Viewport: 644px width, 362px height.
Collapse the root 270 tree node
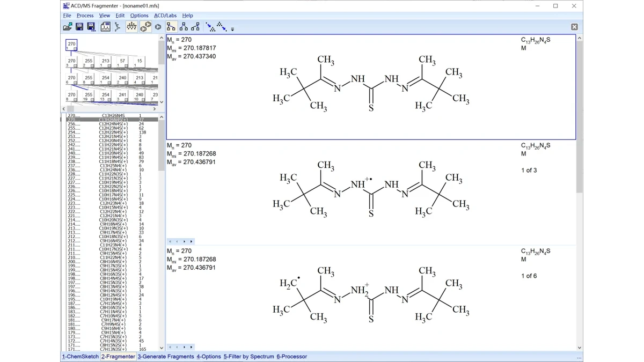[x=75, y=49]
